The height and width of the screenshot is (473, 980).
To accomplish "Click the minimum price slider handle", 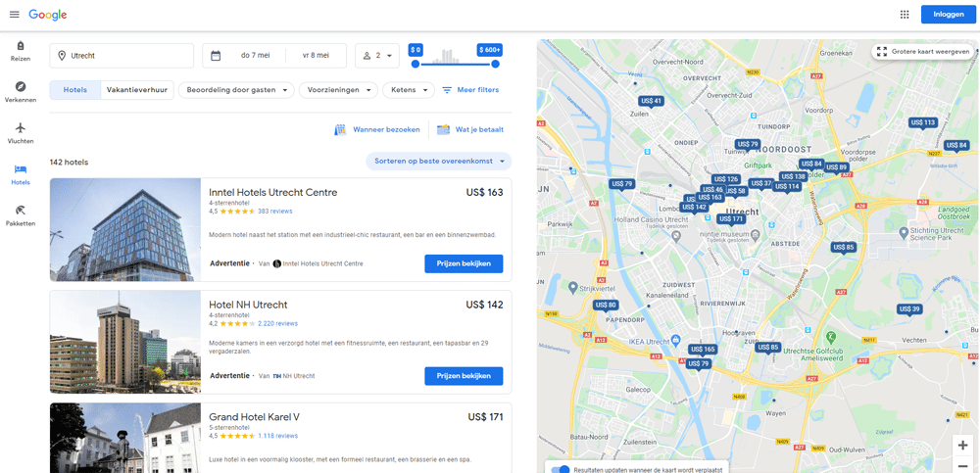I will click(415, 64).
